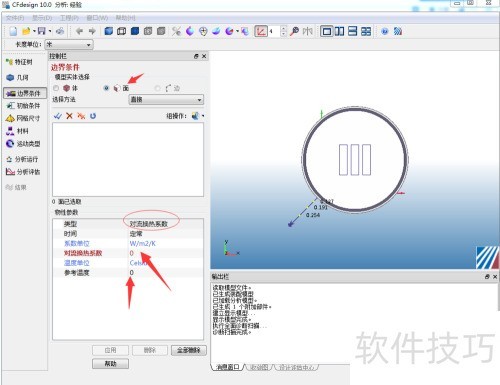Open 几何 geometry task in sidebar
The image size is (500, 385).
[x=18, y=78]
